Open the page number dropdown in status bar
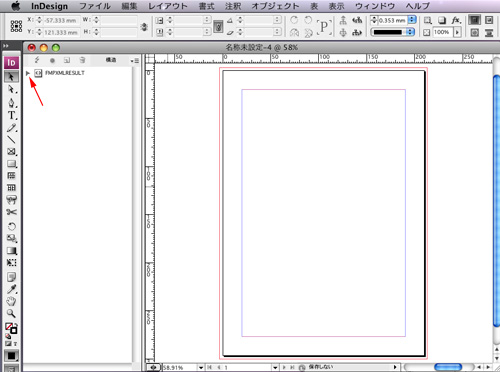This screenshot has height=372, width=500. (275, 367)
